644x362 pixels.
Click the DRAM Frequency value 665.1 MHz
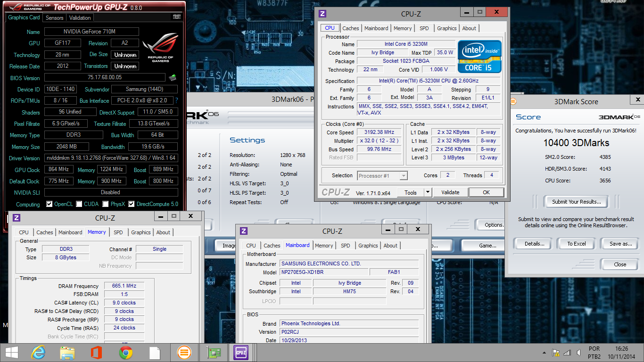point(124,286)
